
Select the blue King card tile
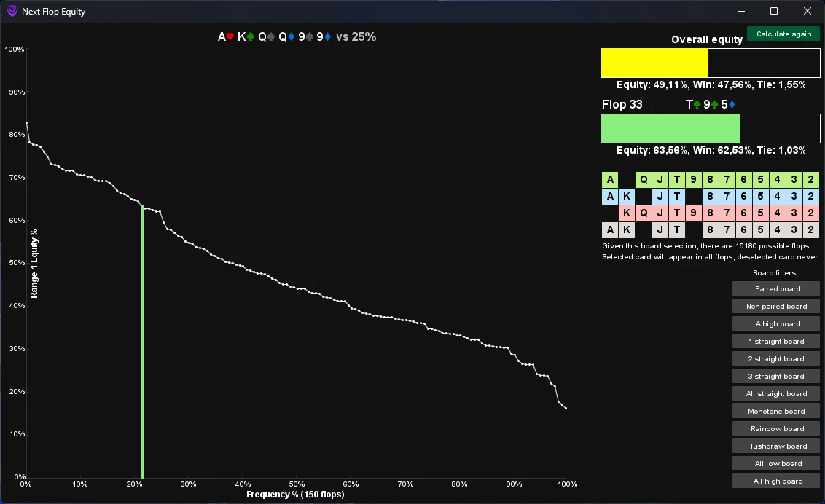pyautogui.click(x=627, y=197)
